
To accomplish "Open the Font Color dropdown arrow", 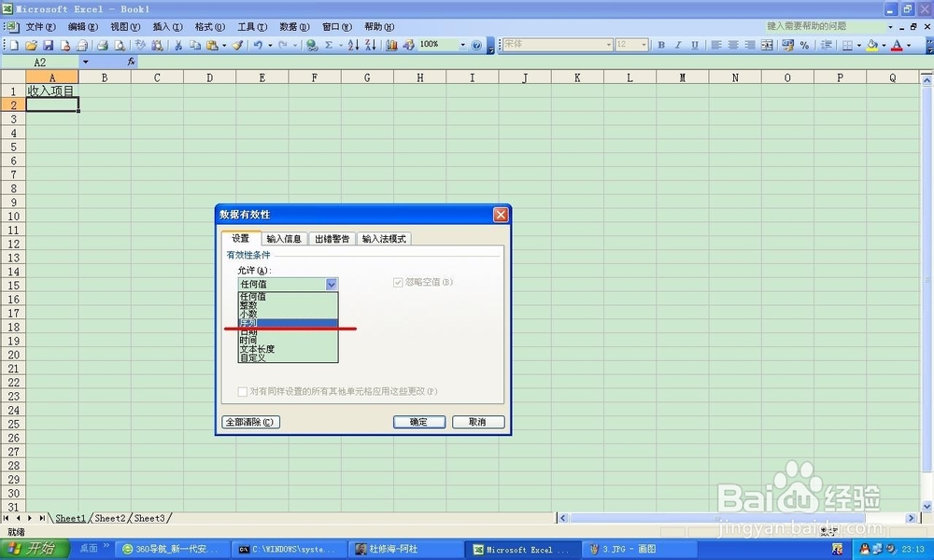I will tap(909, 45).
